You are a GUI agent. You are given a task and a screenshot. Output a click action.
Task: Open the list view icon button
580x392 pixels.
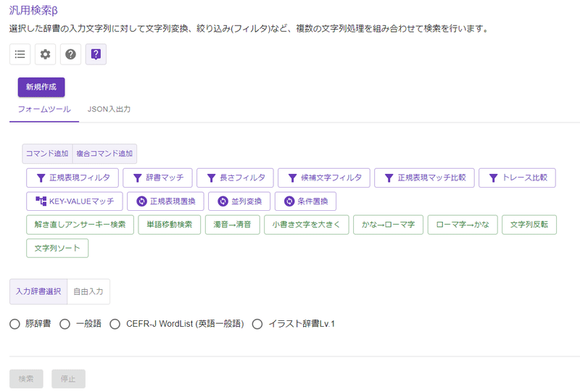coord(20,54)
